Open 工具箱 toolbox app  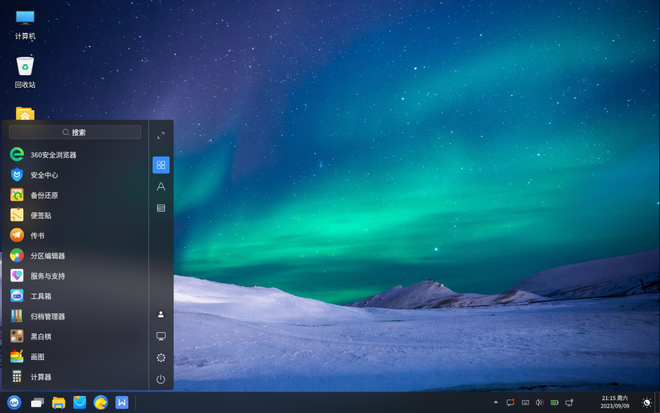(x=41, y=296)
